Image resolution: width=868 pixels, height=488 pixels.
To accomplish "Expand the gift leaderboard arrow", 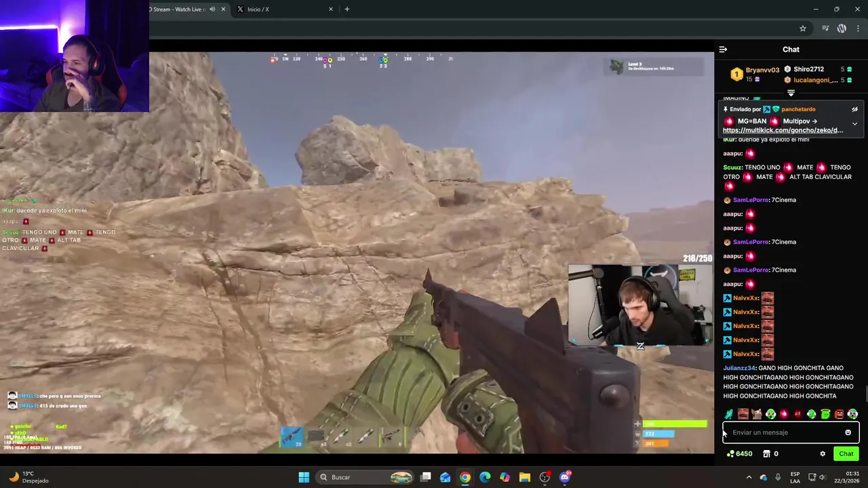I will pos(791,93).
